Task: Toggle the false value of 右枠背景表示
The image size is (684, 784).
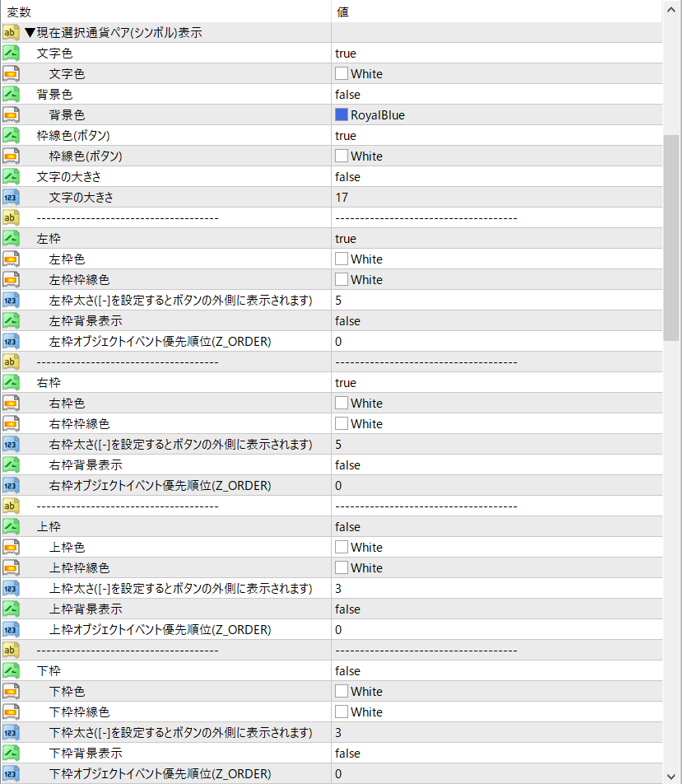Action: 347,465
